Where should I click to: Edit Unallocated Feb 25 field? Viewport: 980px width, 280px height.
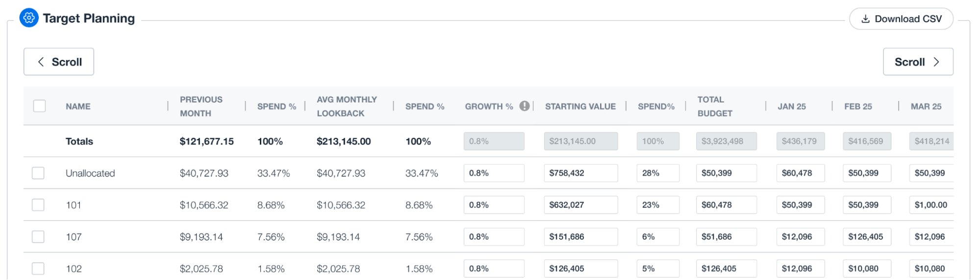click(x=867, y=173)
